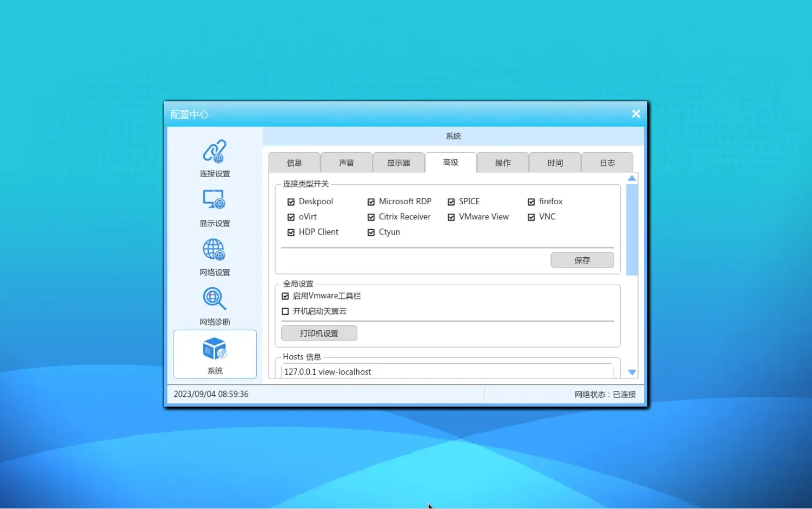Toggle the VMware View checkbox
Screen dimensions: 812x509
coord(451,217)
